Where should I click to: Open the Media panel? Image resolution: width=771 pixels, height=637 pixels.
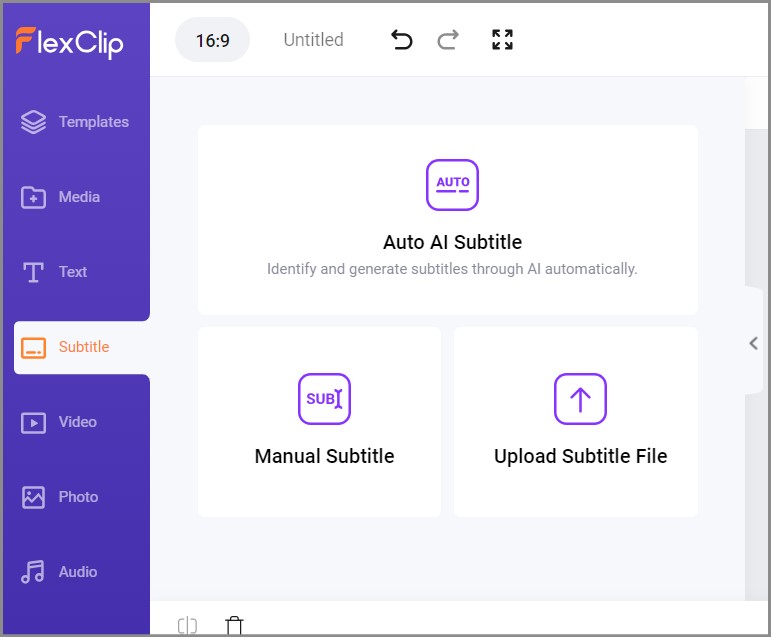61,197
